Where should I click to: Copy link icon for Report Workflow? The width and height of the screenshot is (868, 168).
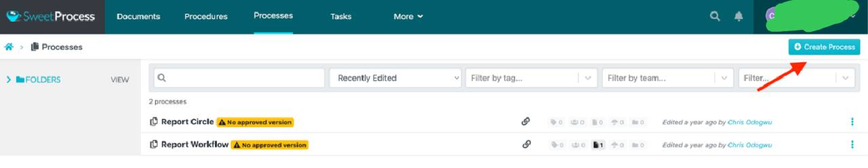coord(526,144)
